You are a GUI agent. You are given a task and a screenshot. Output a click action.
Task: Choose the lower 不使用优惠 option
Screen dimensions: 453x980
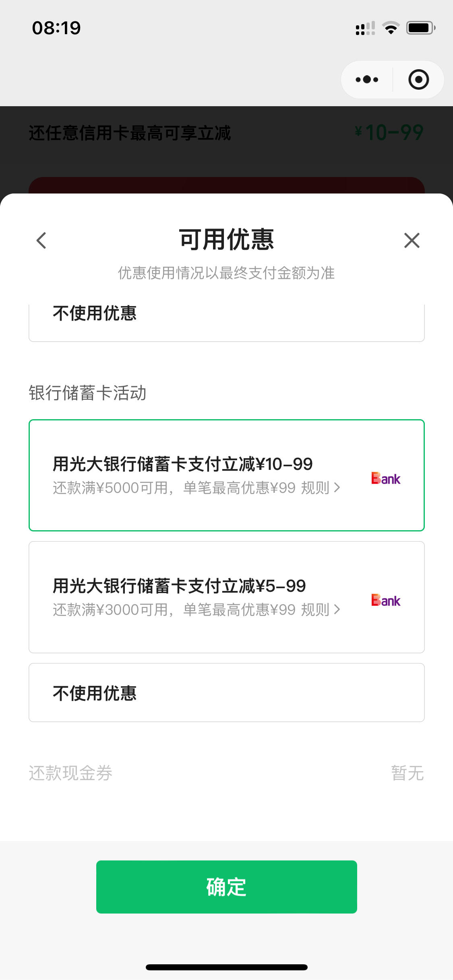[227, 692]
